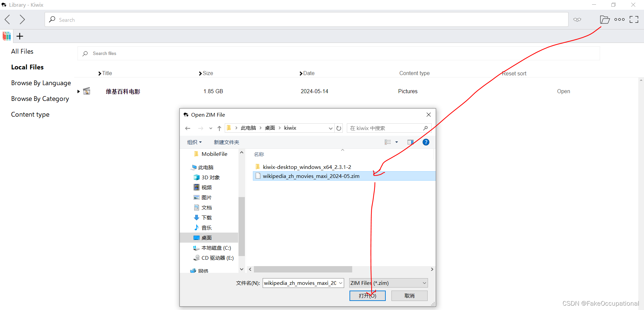Expand the 维基百科电影 book row
This screenshot has height=310, width=644.
(x=78, y=91)
